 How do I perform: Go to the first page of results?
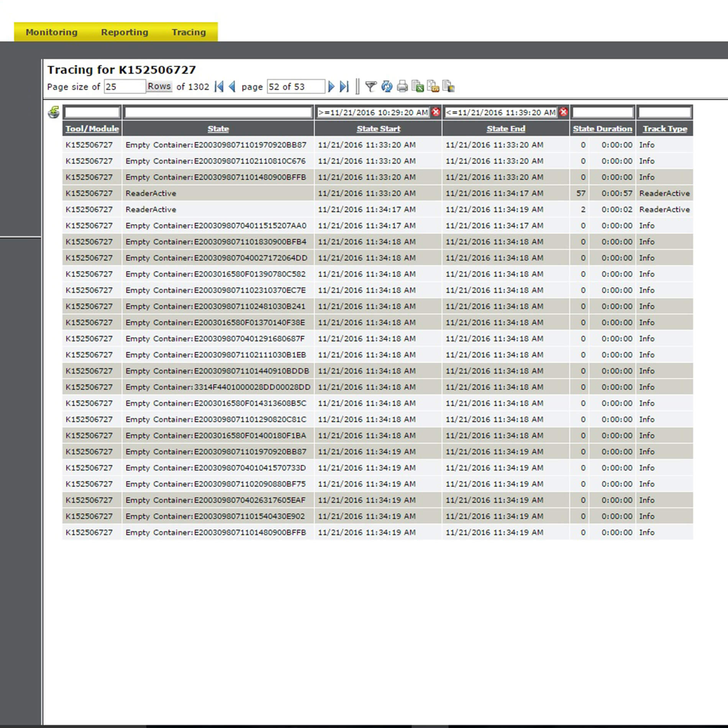[x=219, y=87]
